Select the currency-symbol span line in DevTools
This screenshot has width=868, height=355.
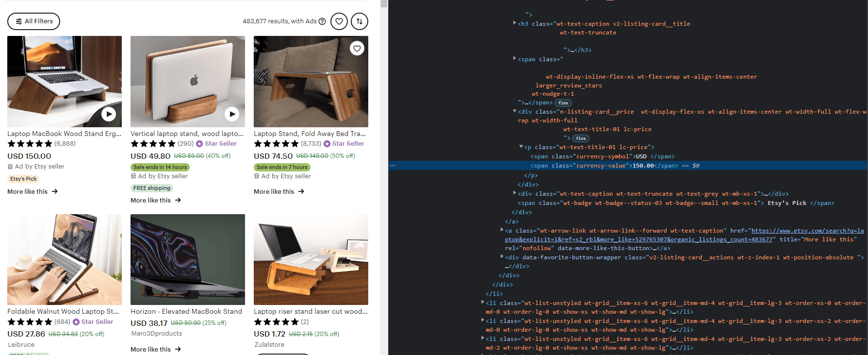pos(602,156)
